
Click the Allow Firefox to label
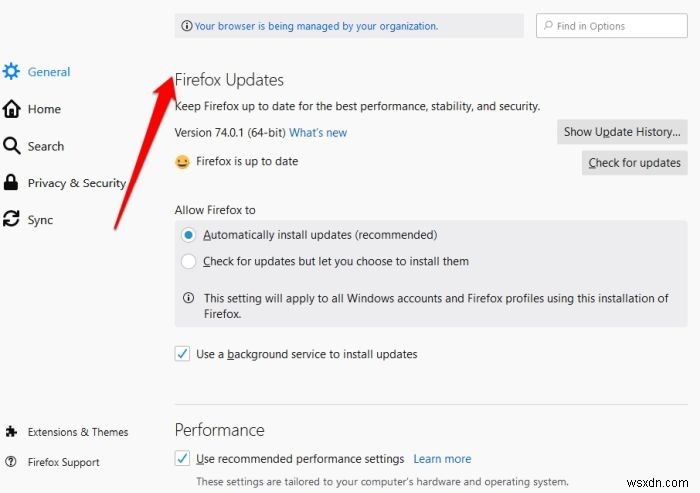pyautogui.click(x=215, y=210)
